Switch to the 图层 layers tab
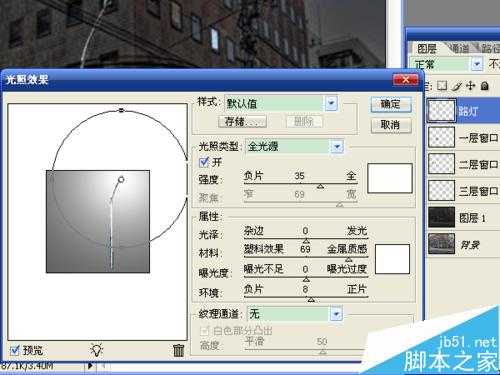Image resolution: width=500 pixels, height=375 pixels. (x=427, y=49)
